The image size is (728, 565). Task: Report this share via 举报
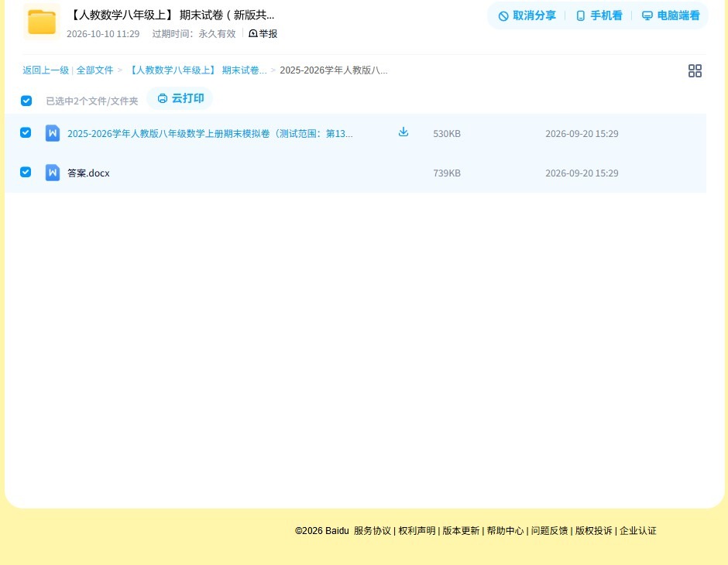[x=263, y=33]
